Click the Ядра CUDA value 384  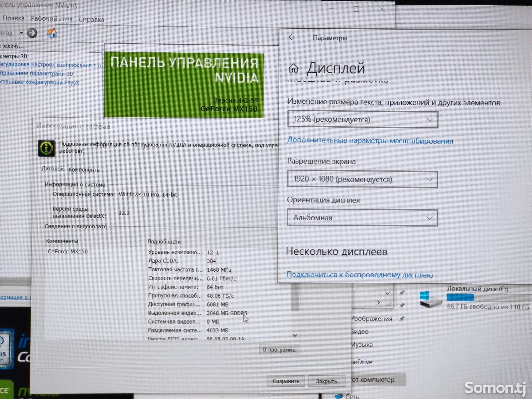point(211,261)
